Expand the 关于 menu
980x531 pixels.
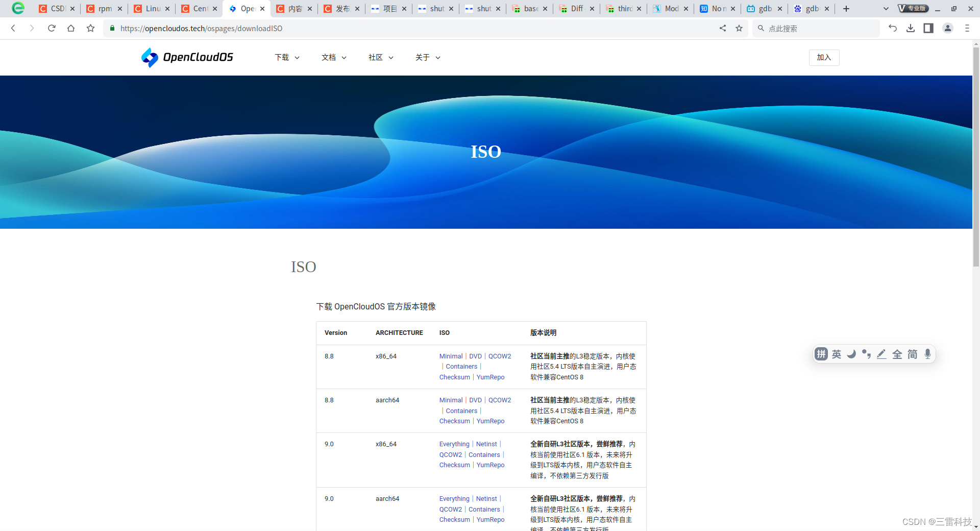point(428,57)
